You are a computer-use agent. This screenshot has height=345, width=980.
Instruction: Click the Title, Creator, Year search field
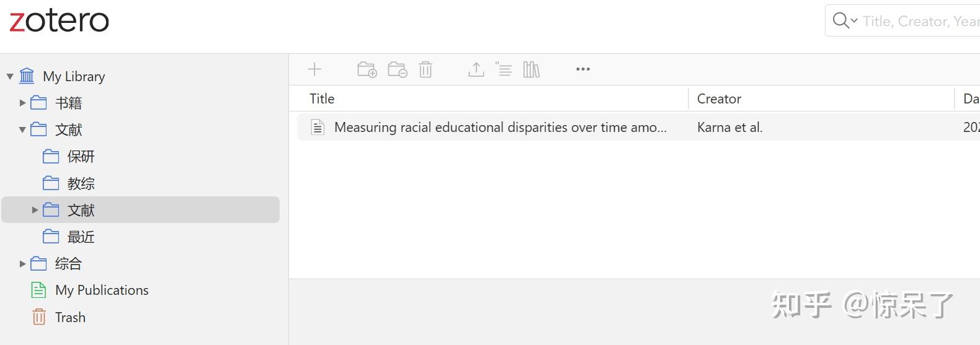pyautogui.click(x=919, y=21)
